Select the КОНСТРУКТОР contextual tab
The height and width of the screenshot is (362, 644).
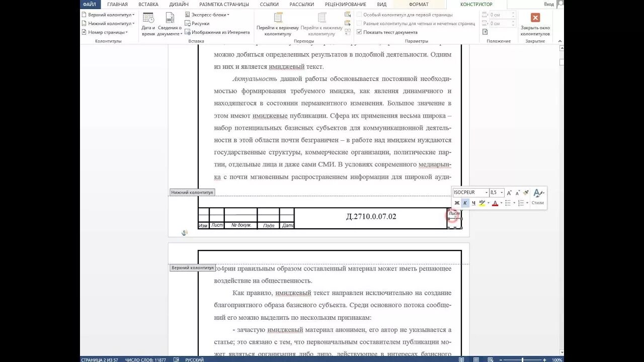(476, 5)
